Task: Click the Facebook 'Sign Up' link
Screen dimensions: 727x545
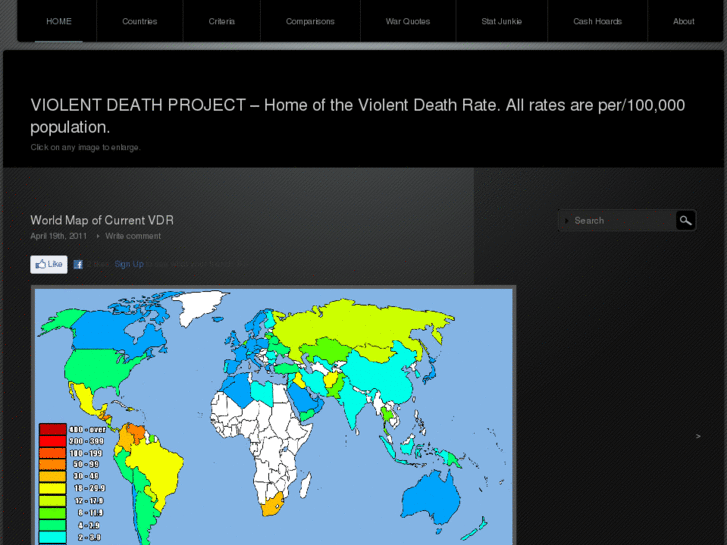Action: pos(129,264)
